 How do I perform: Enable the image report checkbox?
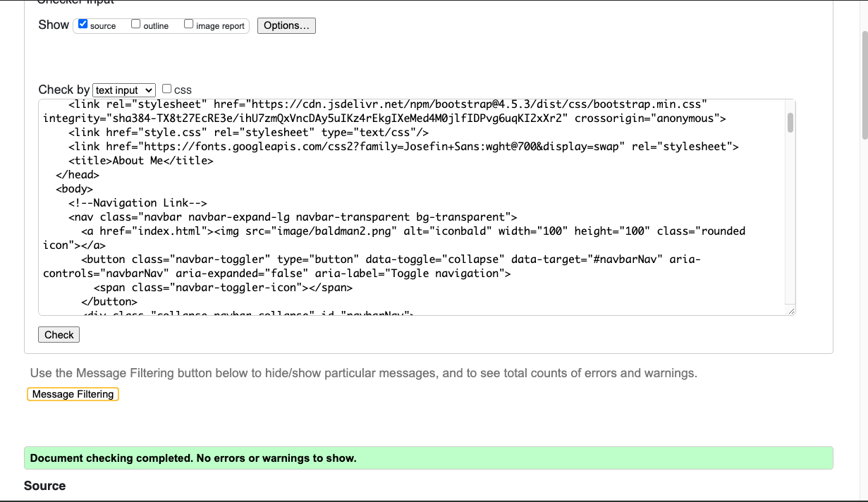pyautogui.click(x=189, y=24)
